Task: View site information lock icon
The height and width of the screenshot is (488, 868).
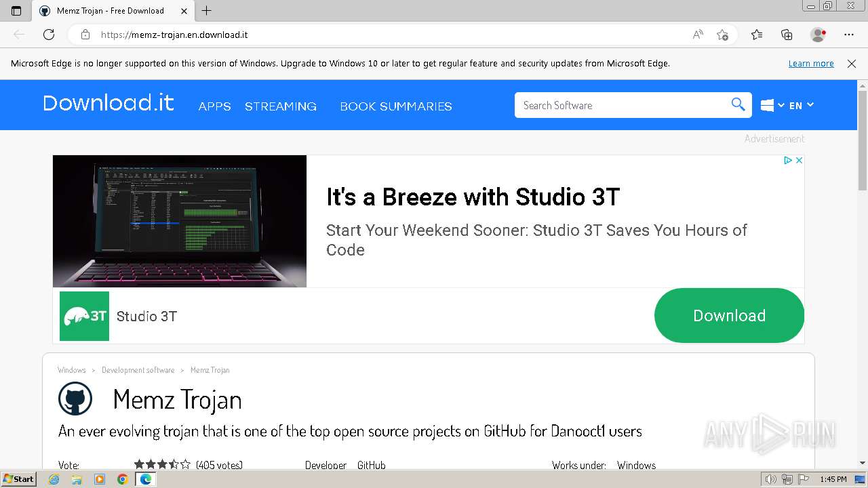Action: coord(85,35)
